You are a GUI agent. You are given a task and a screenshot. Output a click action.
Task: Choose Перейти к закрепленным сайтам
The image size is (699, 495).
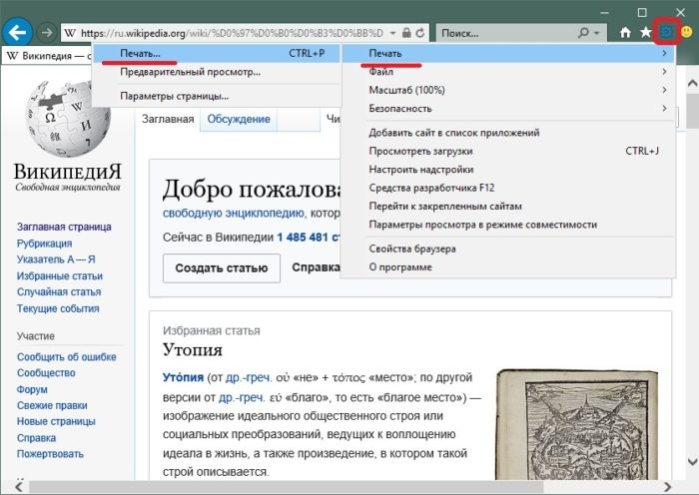pyautogui.click(x=508, y=206)
